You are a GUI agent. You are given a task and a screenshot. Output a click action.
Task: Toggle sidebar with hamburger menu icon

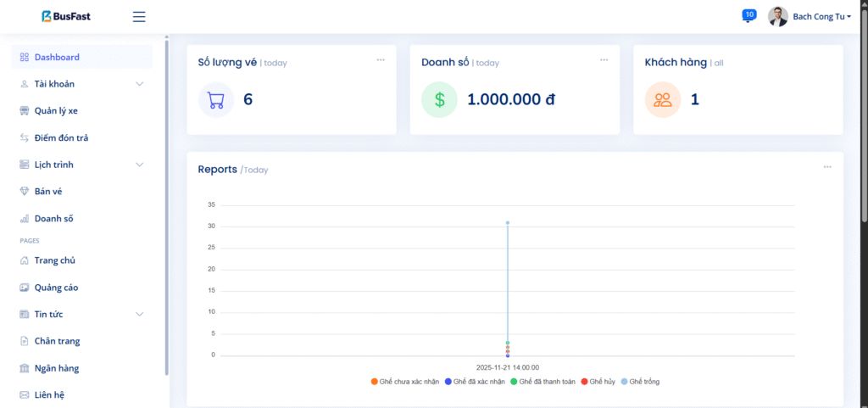pos(139,17)
